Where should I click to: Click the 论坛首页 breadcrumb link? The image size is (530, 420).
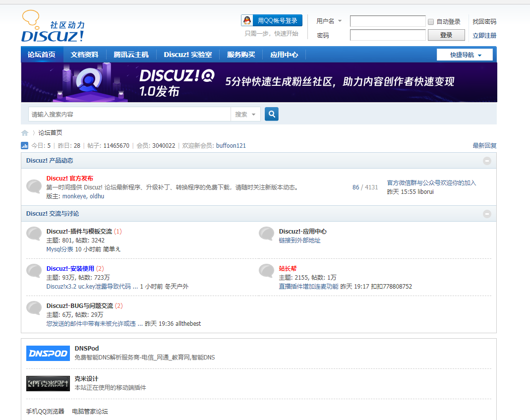coord(50,133)
